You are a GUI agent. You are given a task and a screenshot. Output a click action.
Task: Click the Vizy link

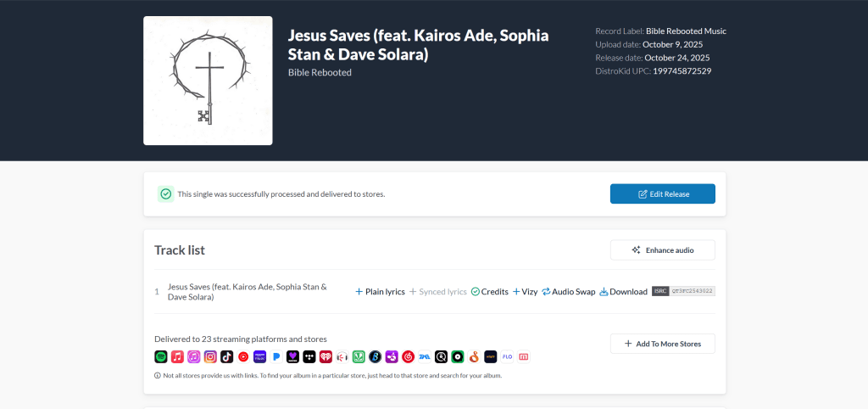[x=526, y=292]
